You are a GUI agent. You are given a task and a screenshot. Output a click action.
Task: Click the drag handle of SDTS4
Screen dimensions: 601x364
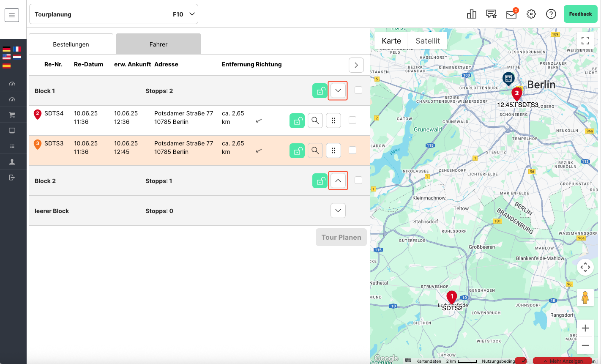point(333,120)
